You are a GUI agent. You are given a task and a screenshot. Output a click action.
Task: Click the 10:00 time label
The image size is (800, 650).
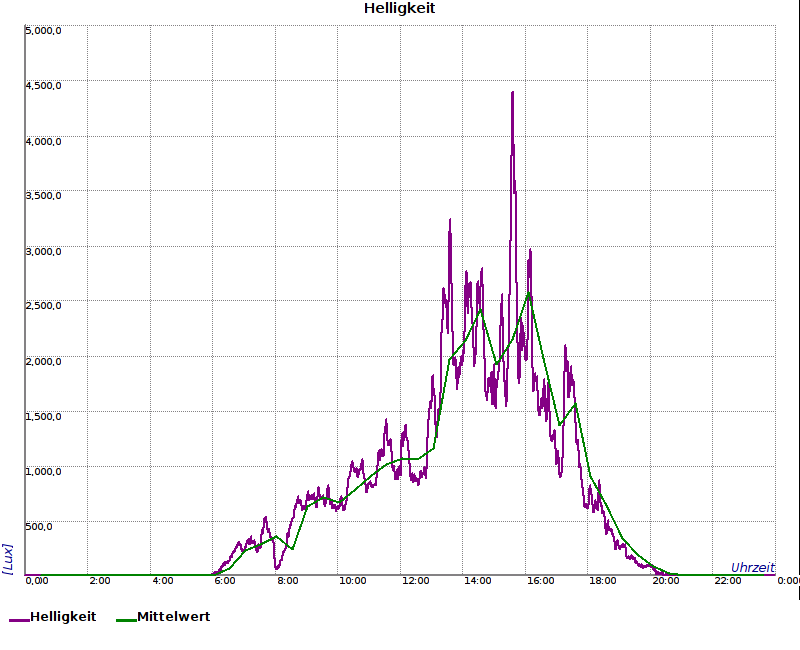click(353, 581)
